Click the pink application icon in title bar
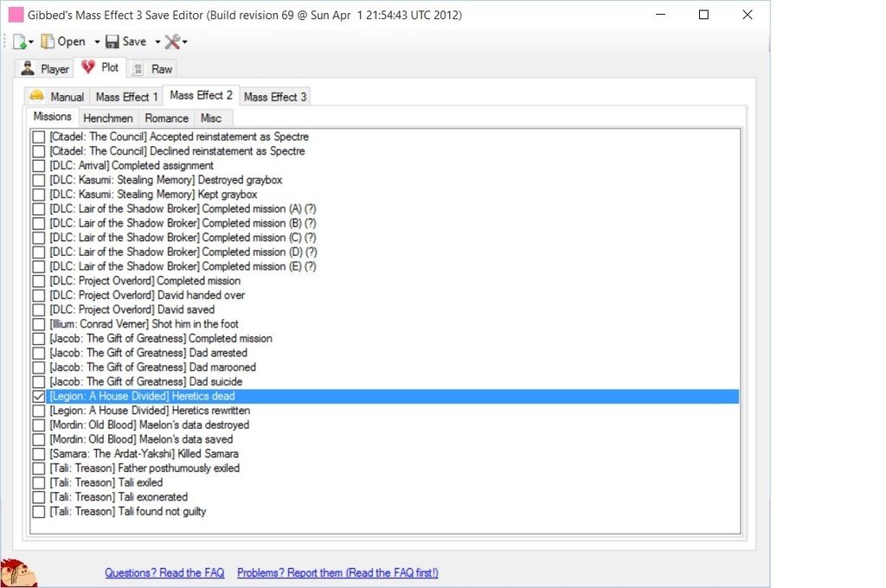Image resolution: width=886 pixels, height=588 pixels. (x=15, y=15)
